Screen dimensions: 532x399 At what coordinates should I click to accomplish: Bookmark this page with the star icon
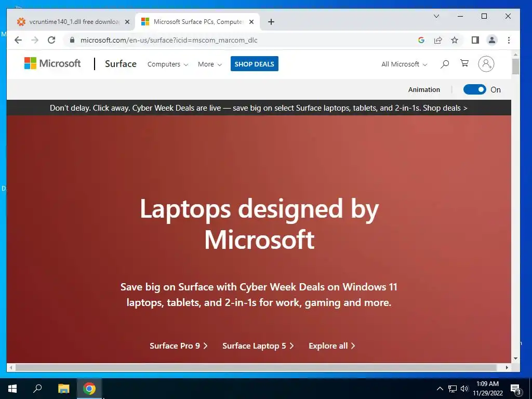(x=455, y=40)
